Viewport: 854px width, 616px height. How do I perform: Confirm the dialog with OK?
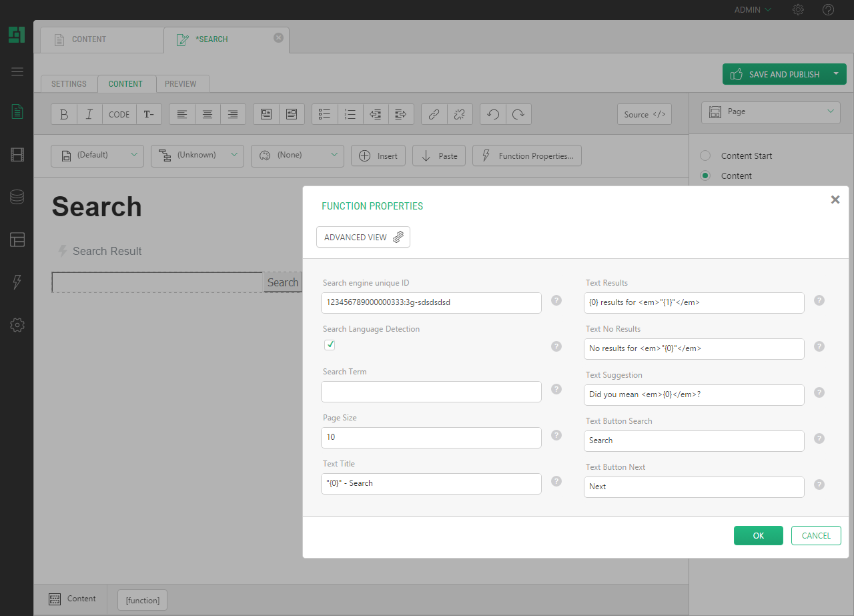coord(758,536)
